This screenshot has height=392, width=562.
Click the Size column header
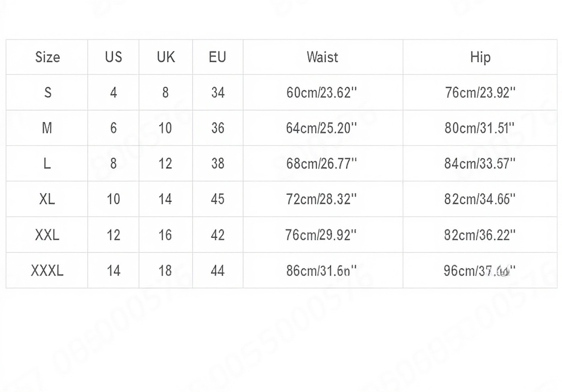[x=47, y=57]
